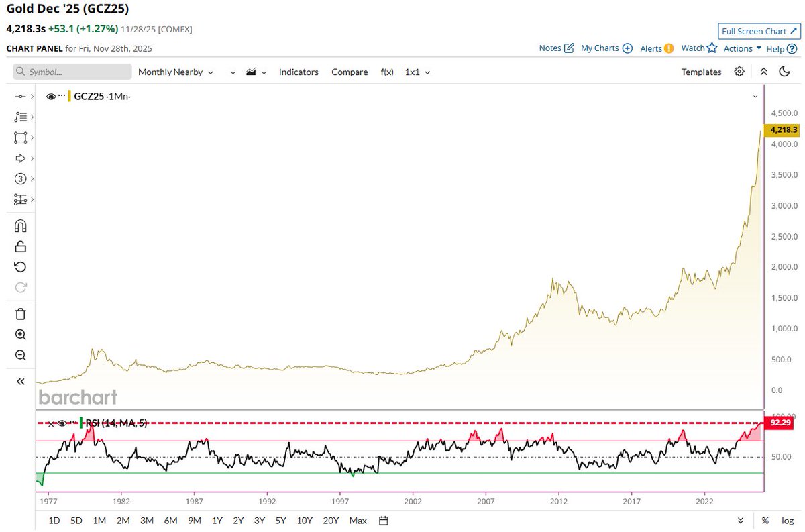Switch to dark mode moon icon
This screenshot has width=805, height=532.
(x=784, y=72)
